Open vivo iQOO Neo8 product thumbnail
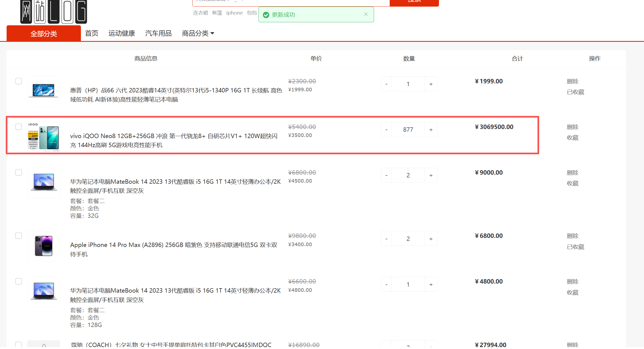The image size is (644, 349). [x=43, y=137]
